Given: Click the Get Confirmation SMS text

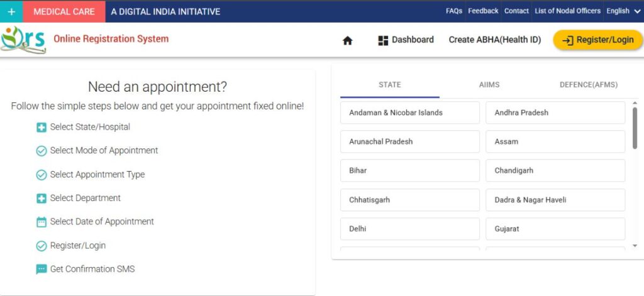Looking at the screenshot, I should [92, 270].
